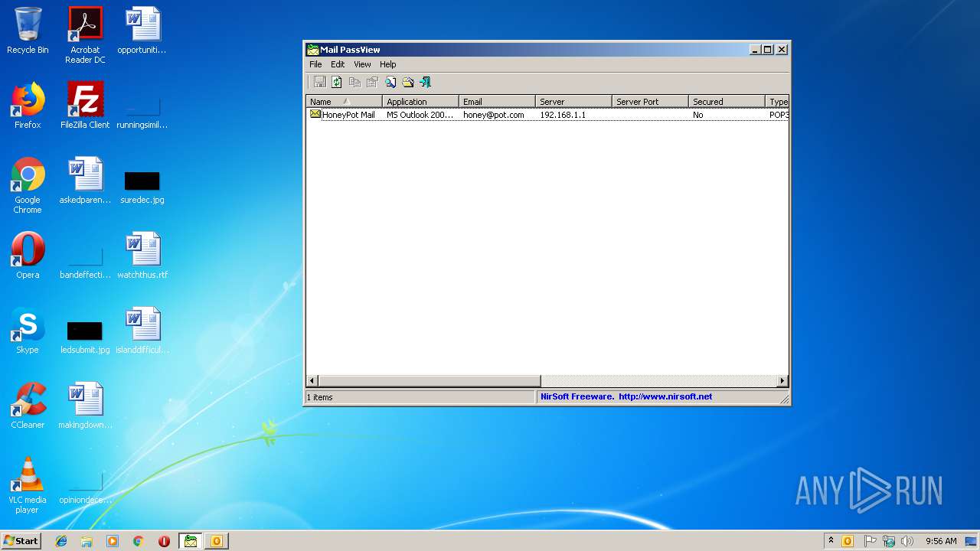Show hidden tray icons arrow
The width and height of the screenshot is (980, 551).
click(x=831, y=541)
